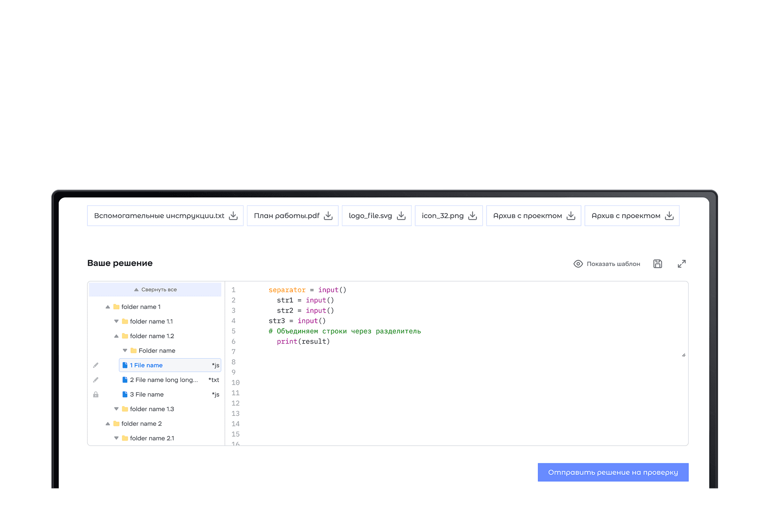769x532 pixels.
Task: Collapse folder name 1.2 arrow
Action: (116, 336)
